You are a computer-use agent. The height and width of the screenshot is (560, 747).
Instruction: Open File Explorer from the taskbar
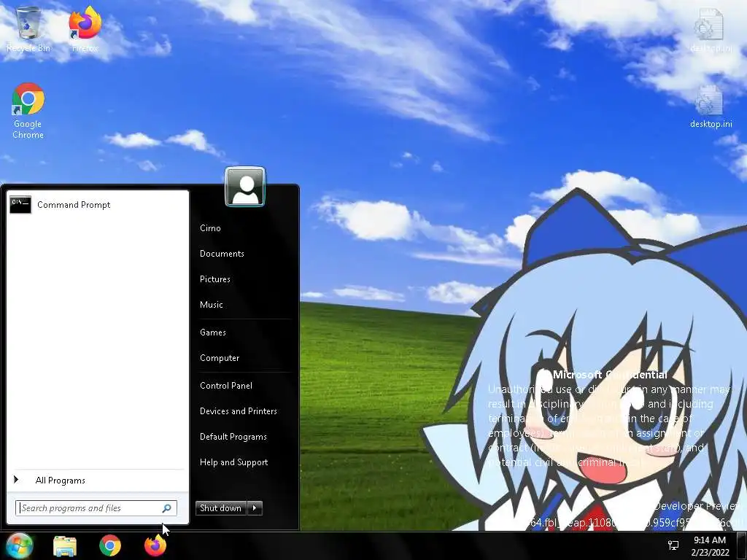(x=65, y=546)
